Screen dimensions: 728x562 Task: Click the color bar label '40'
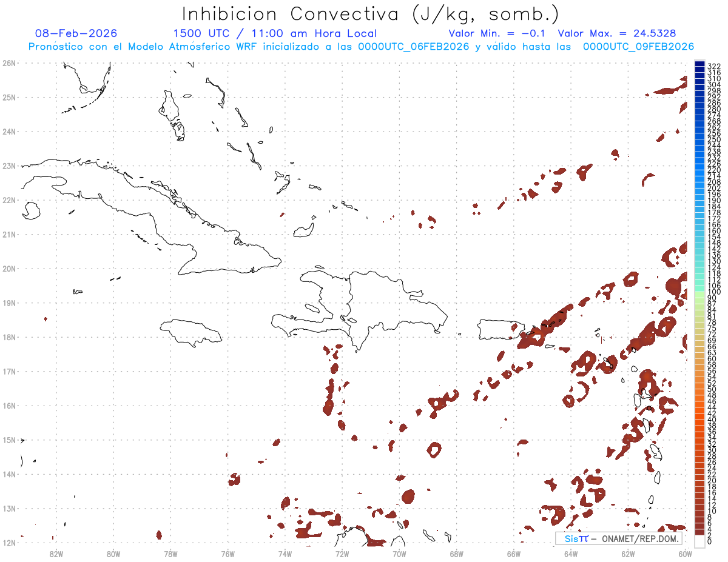[x=712, y=420]
